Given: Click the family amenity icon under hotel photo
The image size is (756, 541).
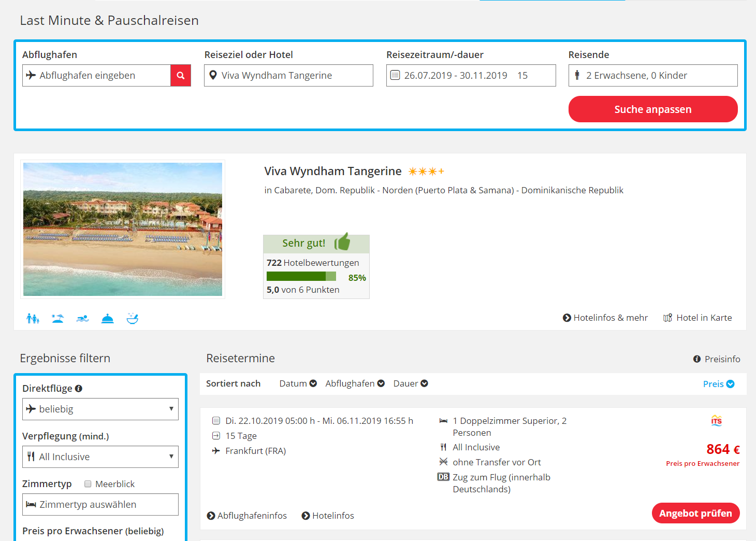Looking at the screenshot, I should pos(33,318).
